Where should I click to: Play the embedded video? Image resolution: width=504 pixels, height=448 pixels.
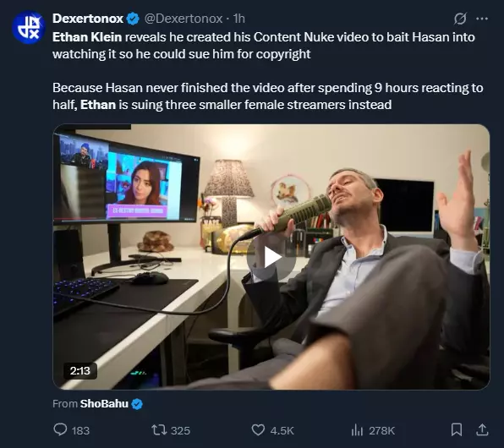click(x=271, y=257)
